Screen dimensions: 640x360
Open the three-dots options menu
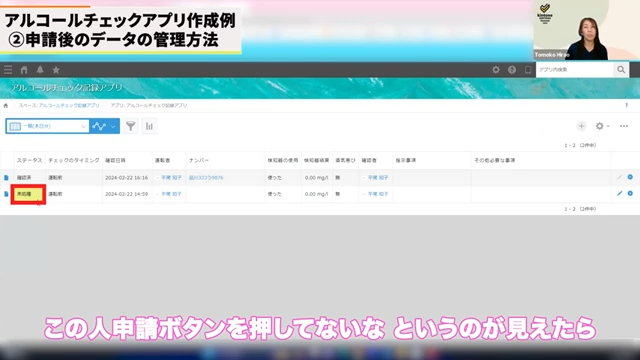click(624, 126)
